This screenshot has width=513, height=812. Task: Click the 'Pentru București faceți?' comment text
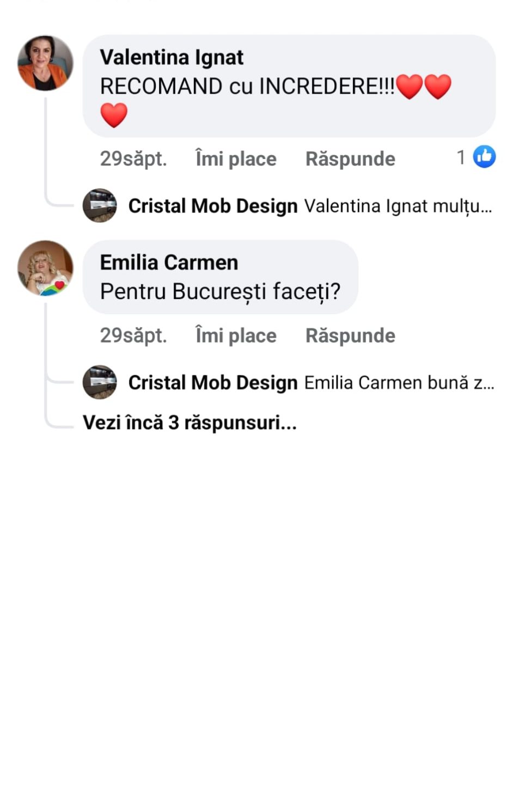[x=220, y=291]
